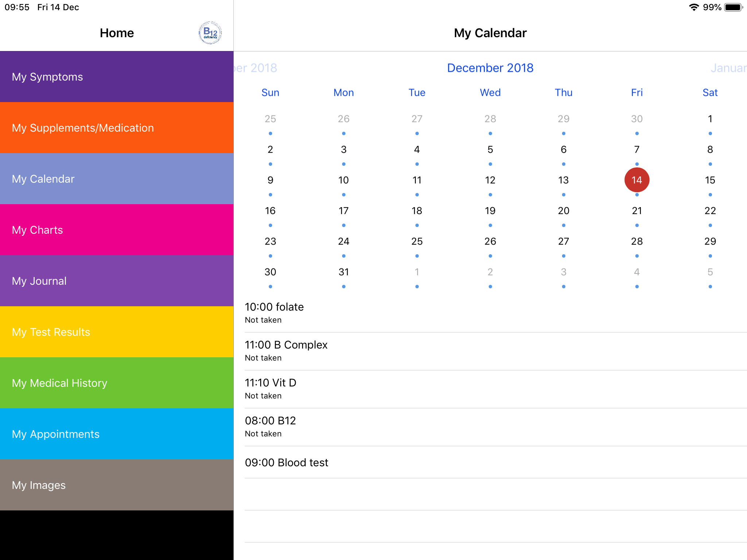The image size is (747, 560).
Task: Go to next month January label
Action: point(728,68)
